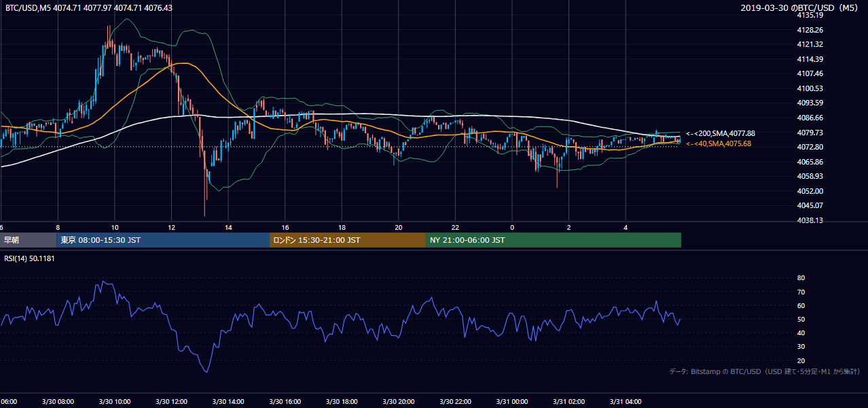Click price axis value 4079.73
The image size is (868, 408).
point(810,133)
